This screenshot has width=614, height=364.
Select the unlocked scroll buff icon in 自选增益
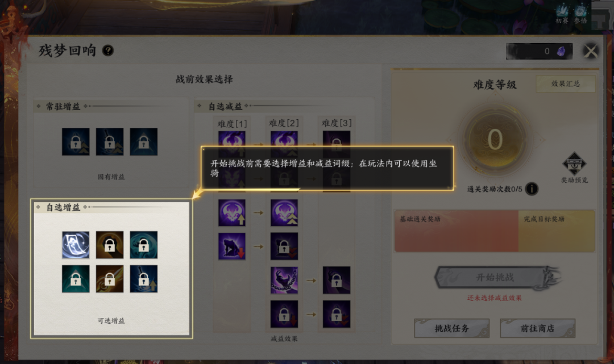pyautogui.click(x=76, y=245)
